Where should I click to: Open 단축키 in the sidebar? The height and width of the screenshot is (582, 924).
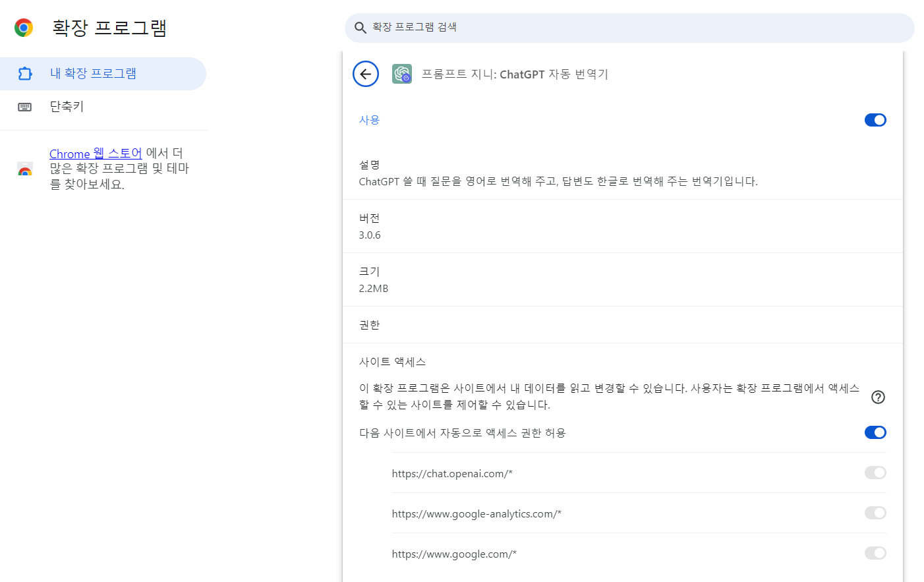[103, 107]
